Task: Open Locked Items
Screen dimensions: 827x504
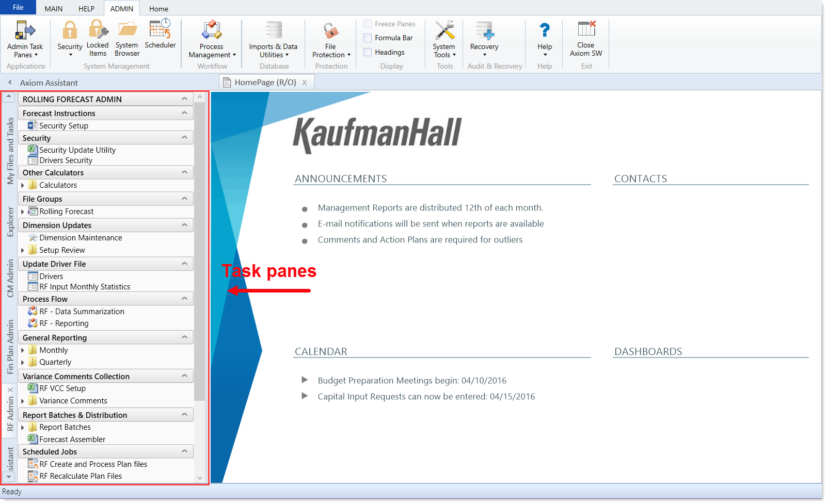Action: coord(98,39)
